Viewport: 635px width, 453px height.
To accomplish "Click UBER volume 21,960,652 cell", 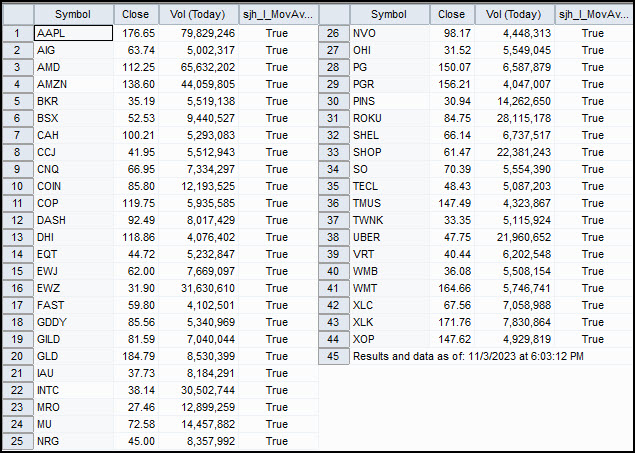I will (514, 237).
